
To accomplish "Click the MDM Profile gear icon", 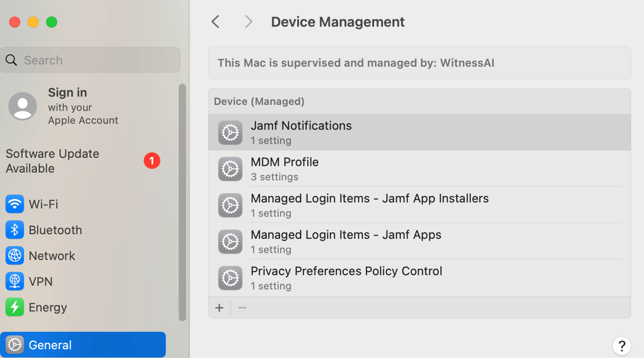I will point(230,169).
